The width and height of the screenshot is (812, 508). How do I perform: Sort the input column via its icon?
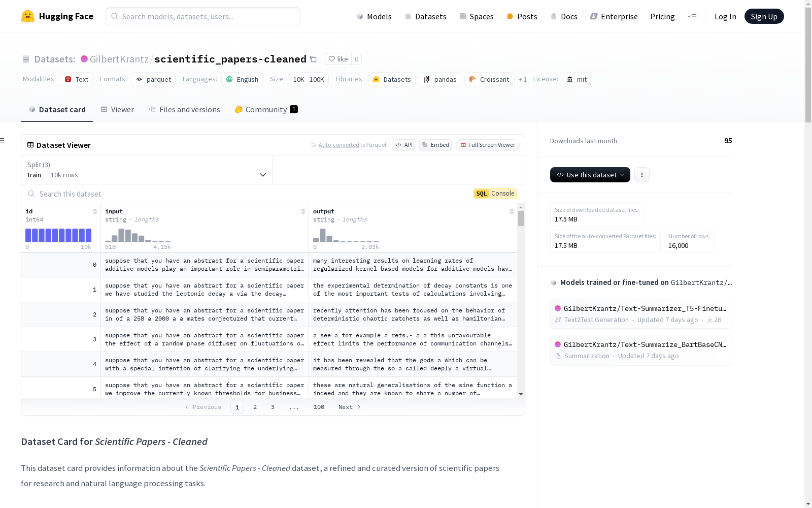click(x=303, y=211)
